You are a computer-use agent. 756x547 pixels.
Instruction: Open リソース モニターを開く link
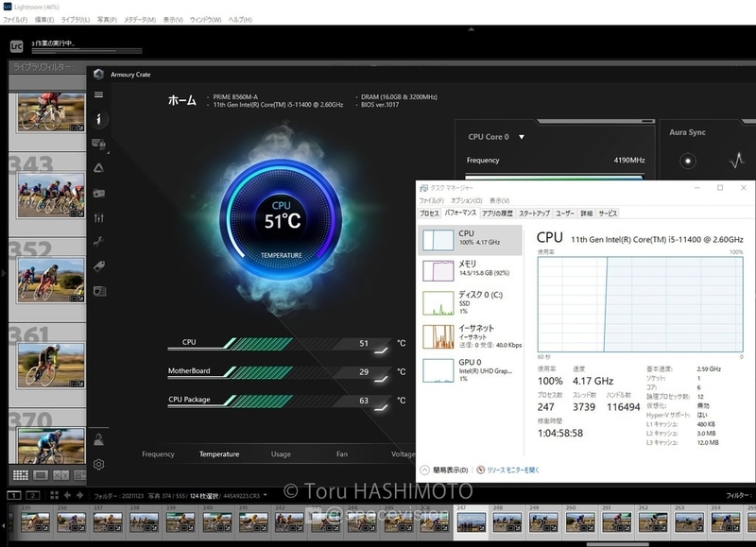coord(513,470)
